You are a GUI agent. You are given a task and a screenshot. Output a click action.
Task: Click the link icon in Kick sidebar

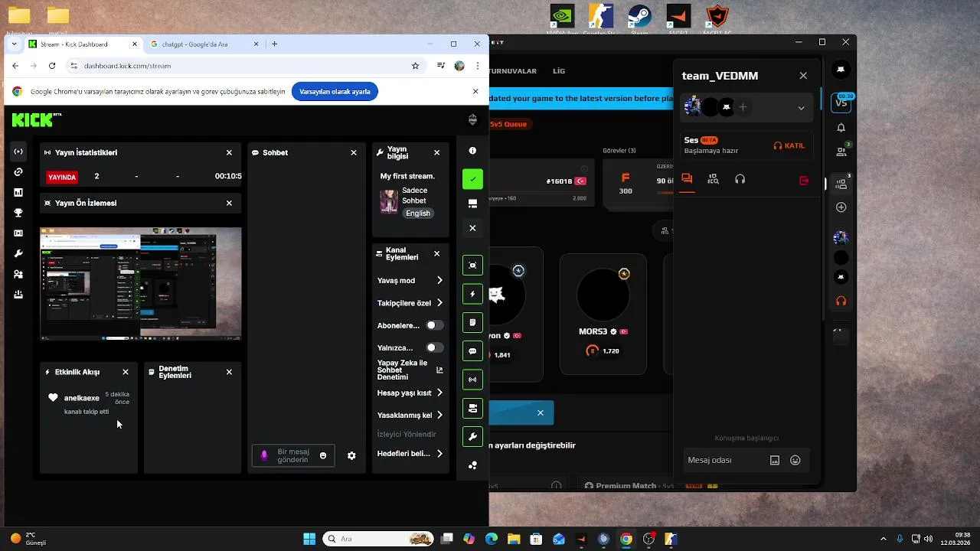18,172
